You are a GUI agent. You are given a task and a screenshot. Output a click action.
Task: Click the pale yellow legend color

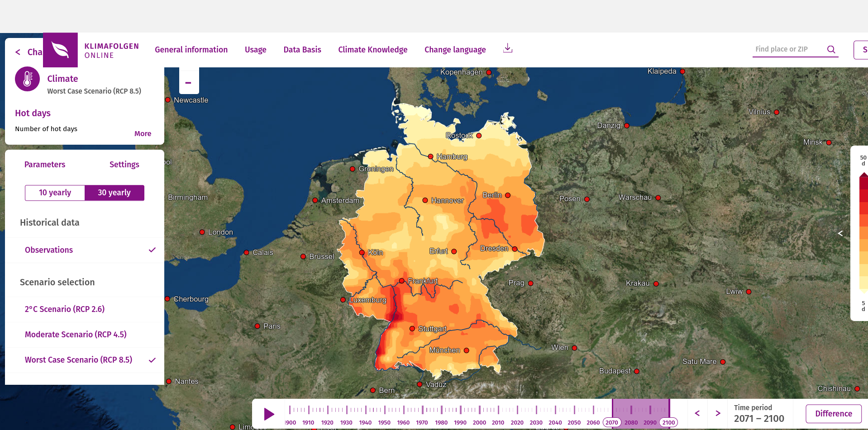863,283
